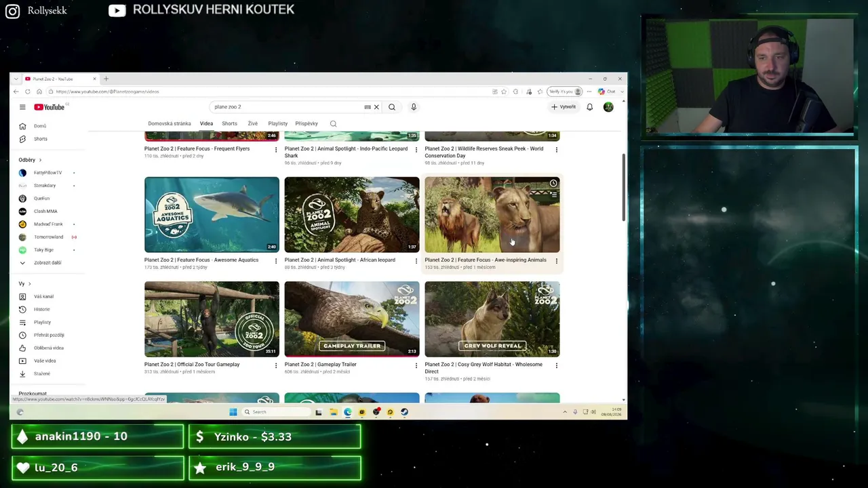Open the Verify it's you profile button
The image size is (868, 488).
(566, 91)
